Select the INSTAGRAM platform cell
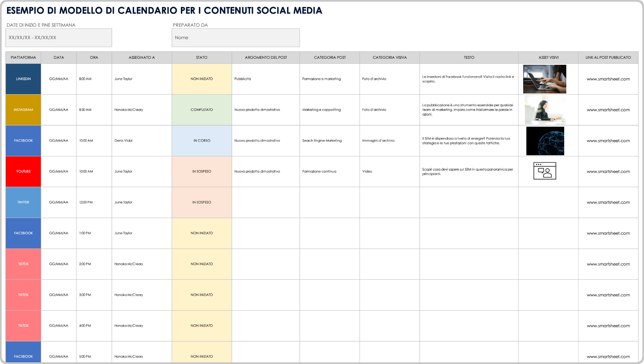The height and width of the screenshot is (364, 644). [x=23, y=110]
